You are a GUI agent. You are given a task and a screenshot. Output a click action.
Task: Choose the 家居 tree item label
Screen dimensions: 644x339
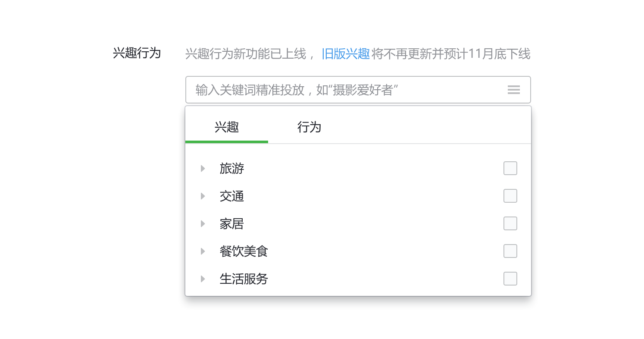pos(232,223)
